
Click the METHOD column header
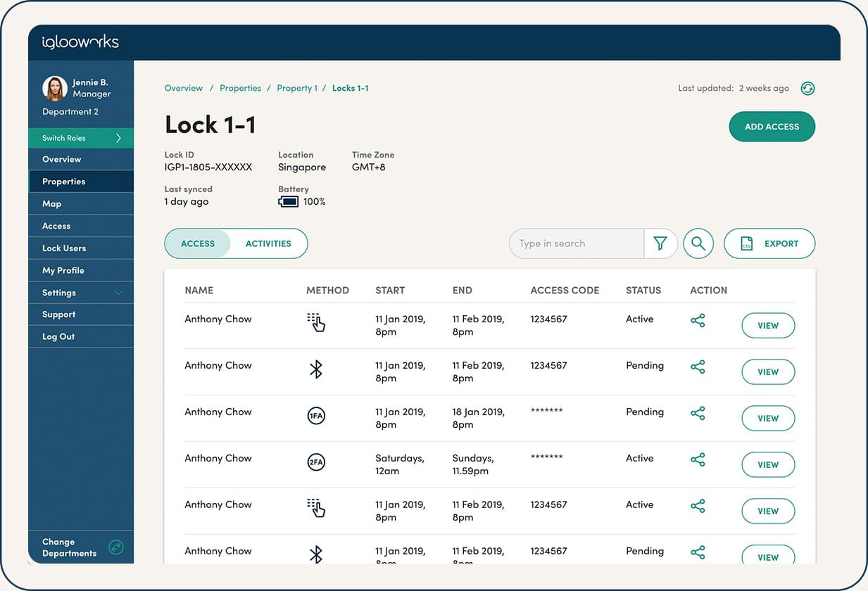(327, 290)
